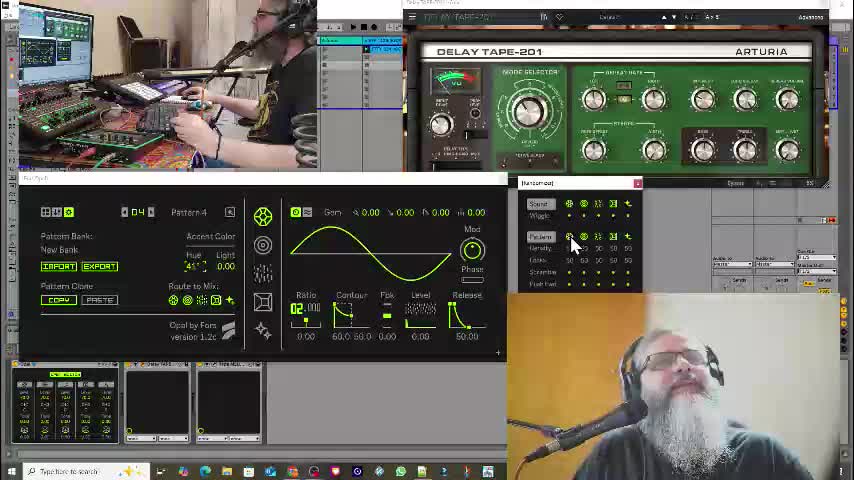
Task: Toggle first Scramble dot in randomizer panel
Action: [569, 272]
